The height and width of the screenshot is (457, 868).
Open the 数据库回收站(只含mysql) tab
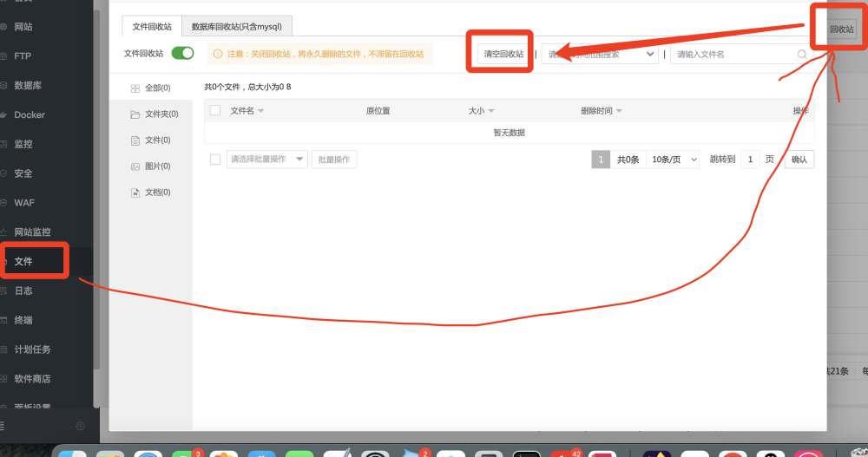pyautogui.click(x=236, y=27)
